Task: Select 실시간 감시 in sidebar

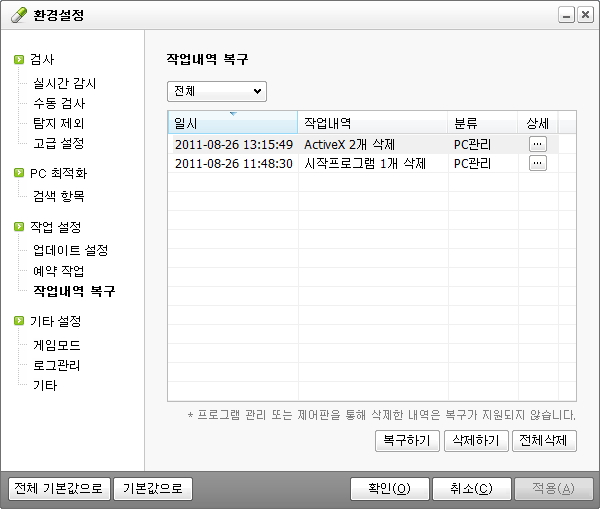Action: pyautogui.click(x=65, y=84)
